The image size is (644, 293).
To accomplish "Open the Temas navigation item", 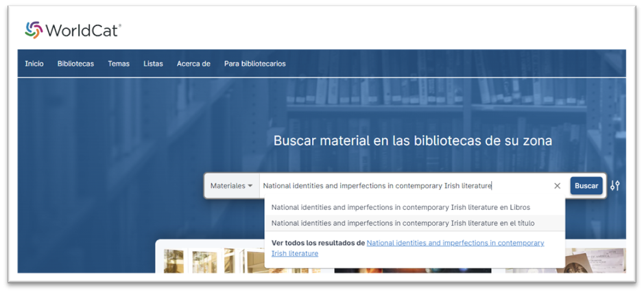I will tap(119, 64).
